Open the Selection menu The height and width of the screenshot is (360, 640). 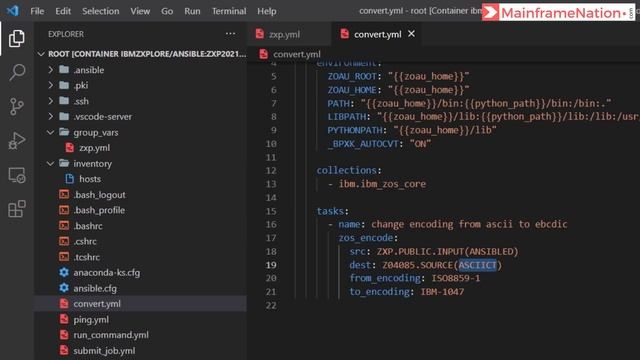(x=100, y=11)
